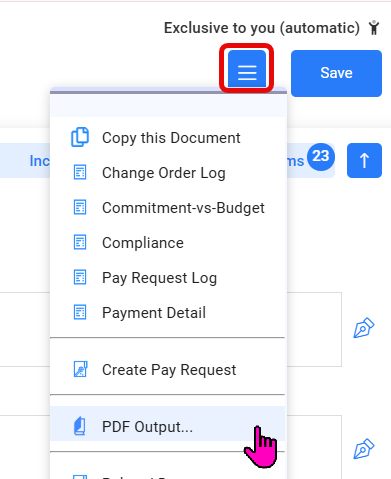Open Compliance report
This screenshot has width=391, height=479.
[168, 243]
